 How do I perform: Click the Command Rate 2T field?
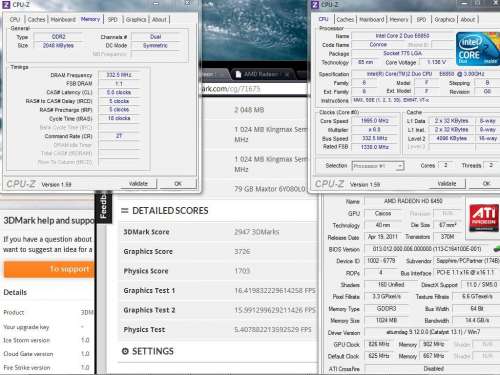119,136
